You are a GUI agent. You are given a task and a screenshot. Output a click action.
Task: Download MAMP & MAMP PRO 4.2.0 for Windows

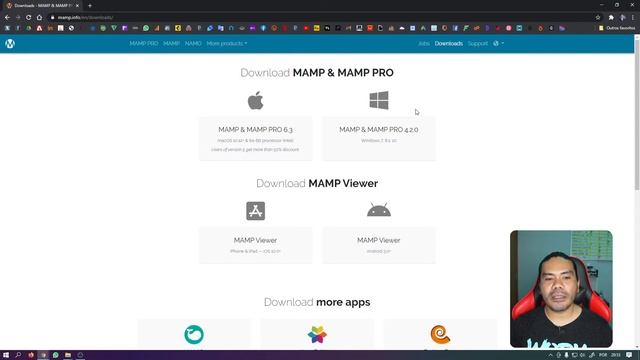pos(379,138)
